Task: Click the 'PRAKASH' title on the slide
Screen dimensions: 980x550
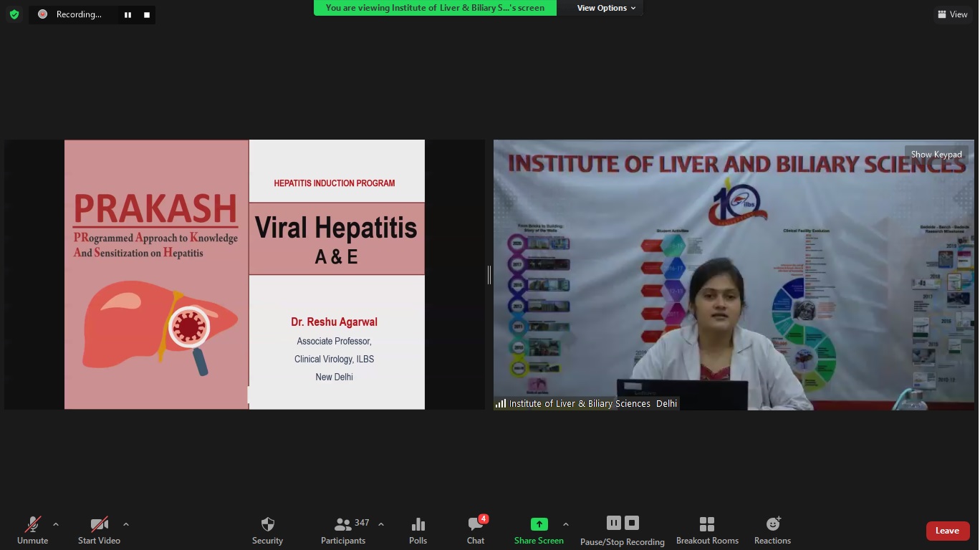Action: 155,209
